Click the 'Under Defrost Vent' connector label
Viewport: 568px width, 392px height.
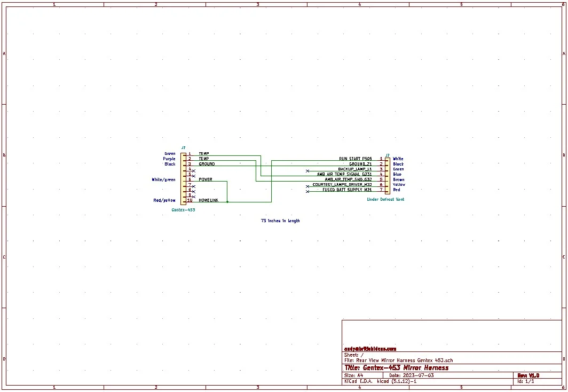coord(385,199)
